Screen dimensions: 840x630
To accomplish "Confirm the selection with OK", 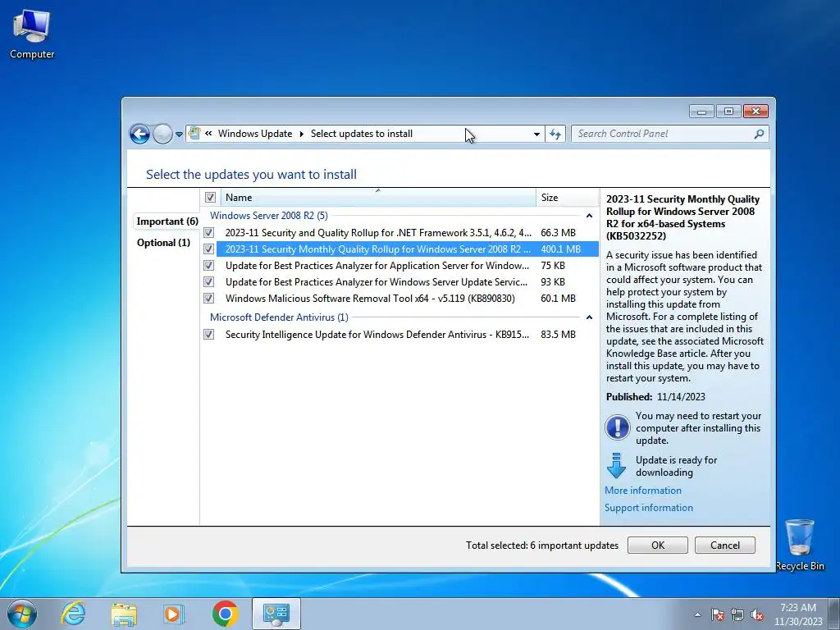I will 658,545.
